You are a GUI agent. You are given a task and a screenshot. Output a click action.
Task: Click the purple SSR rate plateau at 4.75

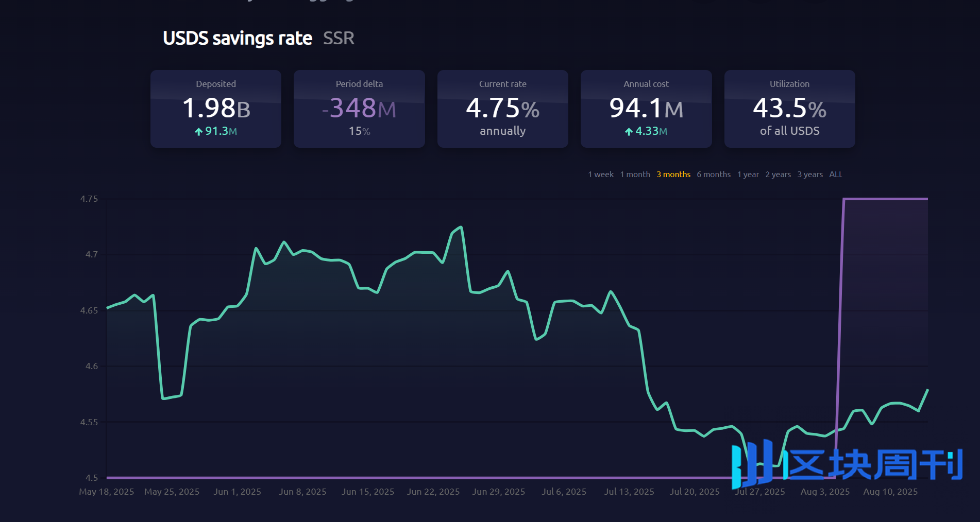(886, 199)
